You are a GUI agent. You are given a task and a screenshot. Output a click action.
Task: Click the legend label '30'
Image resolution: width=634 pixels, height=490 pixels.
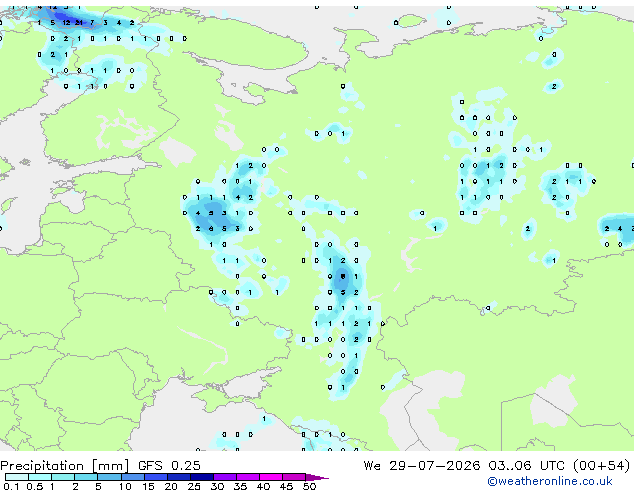217,486
